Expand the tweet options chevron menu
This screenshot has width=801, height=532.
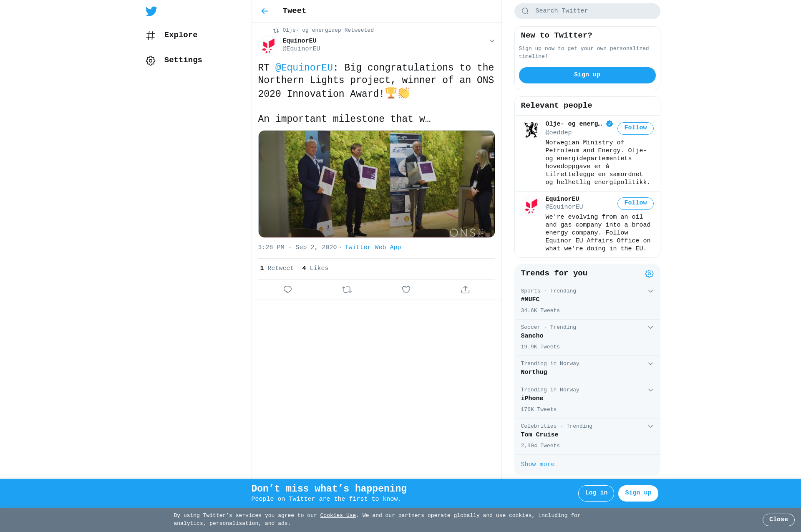(x=492, y=41)
